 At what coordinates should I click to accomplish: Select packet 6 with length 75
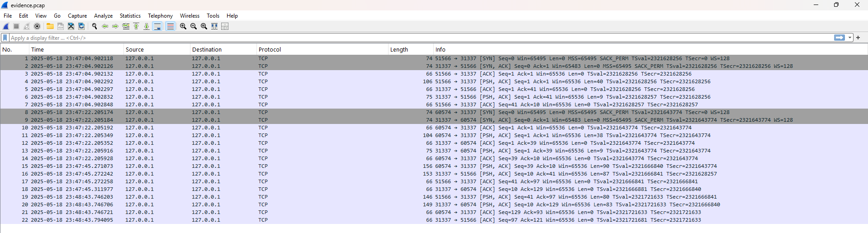(434, 97)
